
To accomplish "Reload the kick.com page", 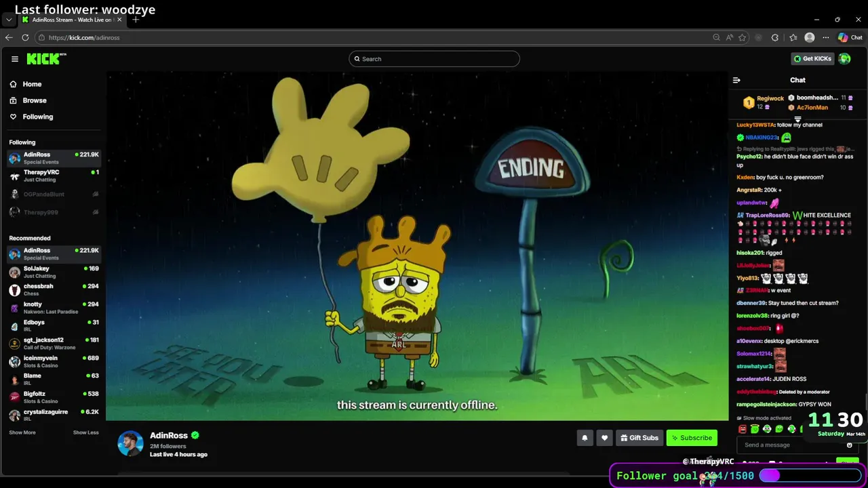I will tap(25, 37).
